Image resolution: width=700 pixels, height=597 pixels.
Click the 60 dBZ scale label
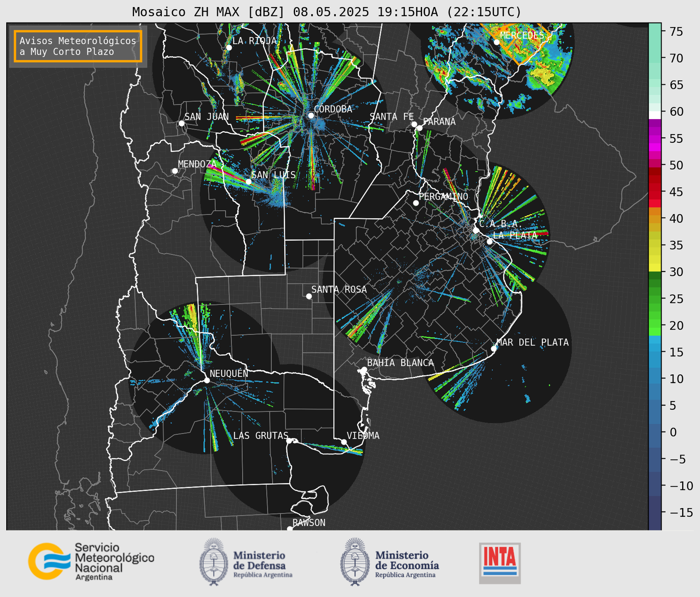676,112
